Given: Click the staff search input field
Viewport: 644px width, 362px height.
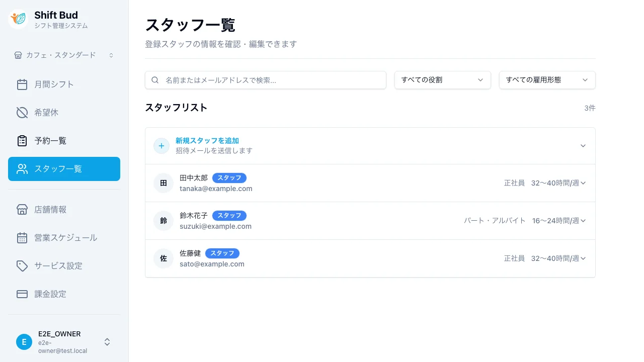Looking at the screenshot, I should 265,79.
